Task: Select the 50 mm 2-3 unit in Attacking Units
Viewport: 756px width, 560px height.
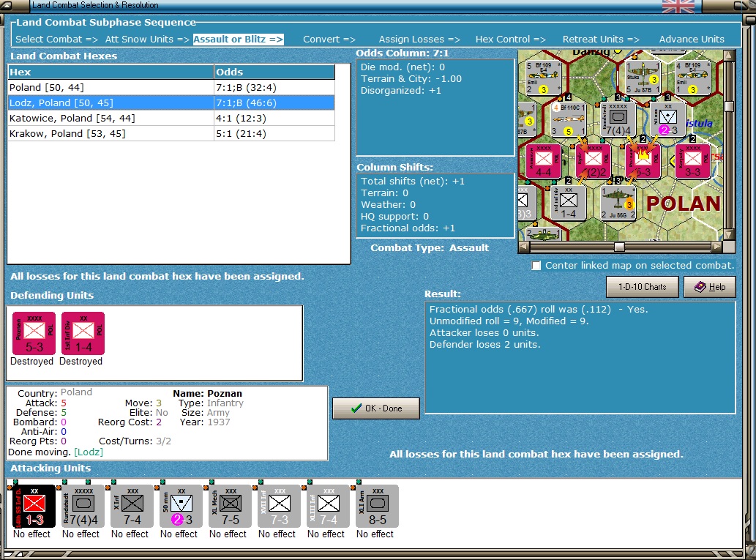Action: click(181, 507)
